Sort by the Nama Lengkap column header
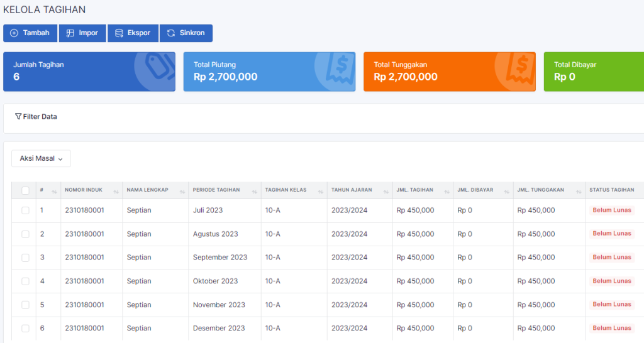This screenshot has height=343, width=644. pyautogui.click(x=147, y=190)
